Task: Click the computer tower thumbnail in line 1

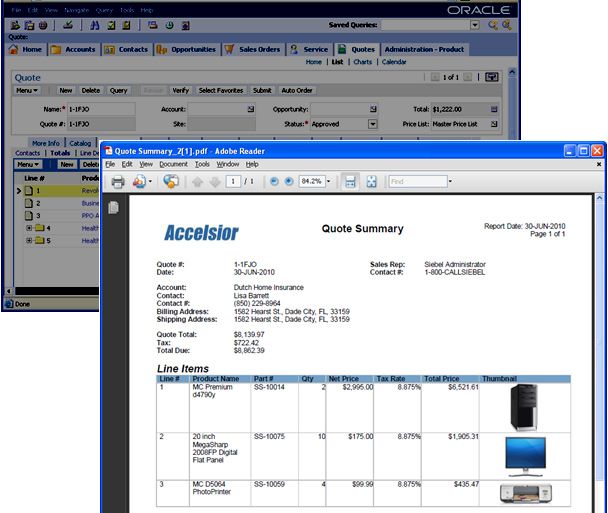Action: tap(524, 408)
